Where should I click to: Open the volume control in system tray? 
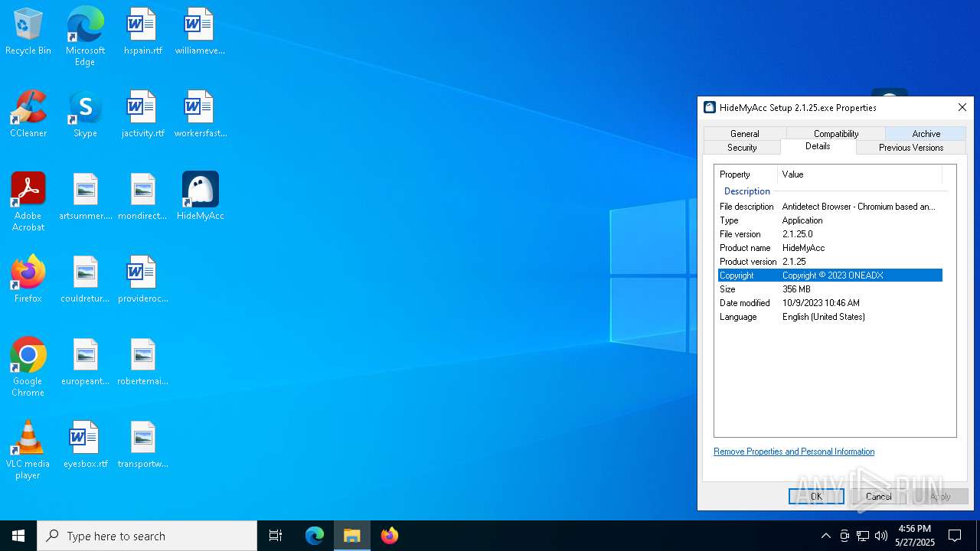point(881,536)
